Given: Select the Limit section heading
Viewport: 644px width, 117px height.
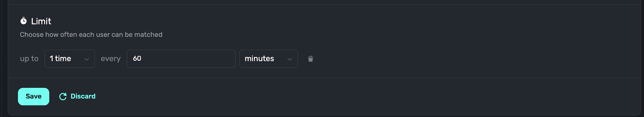Looking at the screenshot, I should 41,21.
